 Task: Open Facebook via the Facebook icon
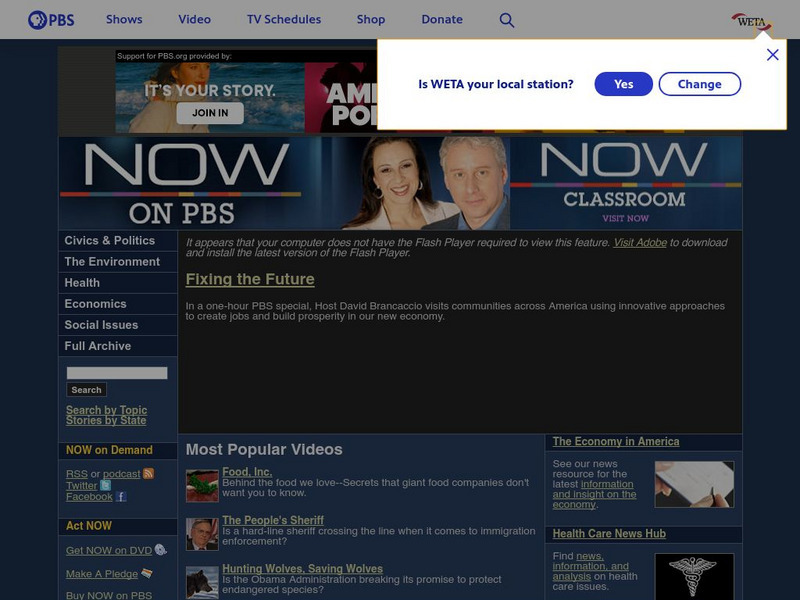click(x=121, y=496)
